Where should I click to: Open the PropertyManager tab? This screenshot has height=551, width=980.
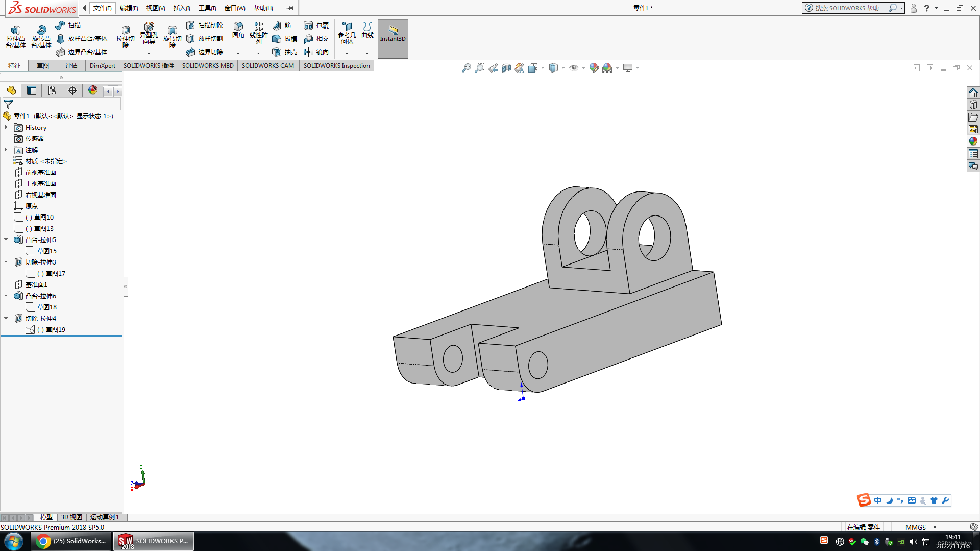point(32,90)
